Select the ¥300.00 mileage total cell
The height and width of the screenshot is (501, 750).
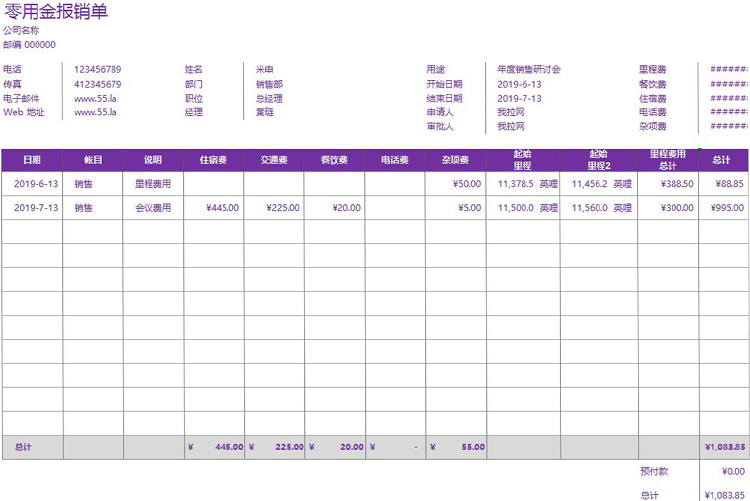pos(668,208)
